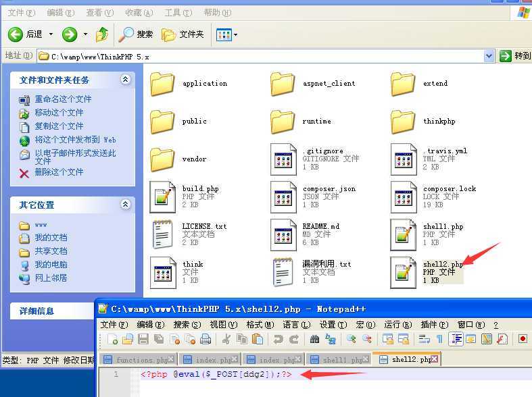Click the 移动这个文件 move link

coord(59,113)
